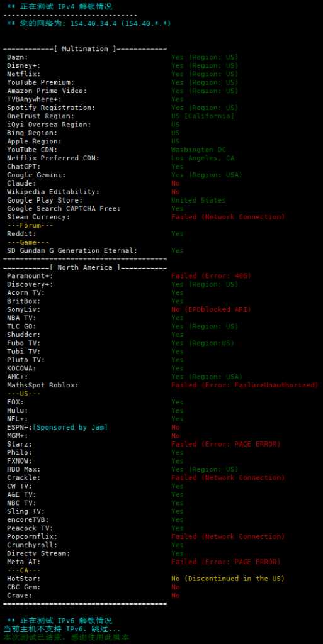The width and height of the screenshot is (323, 644).
Task: Click the 'Sponsored by Jam' text
Action: coord(70,427)
